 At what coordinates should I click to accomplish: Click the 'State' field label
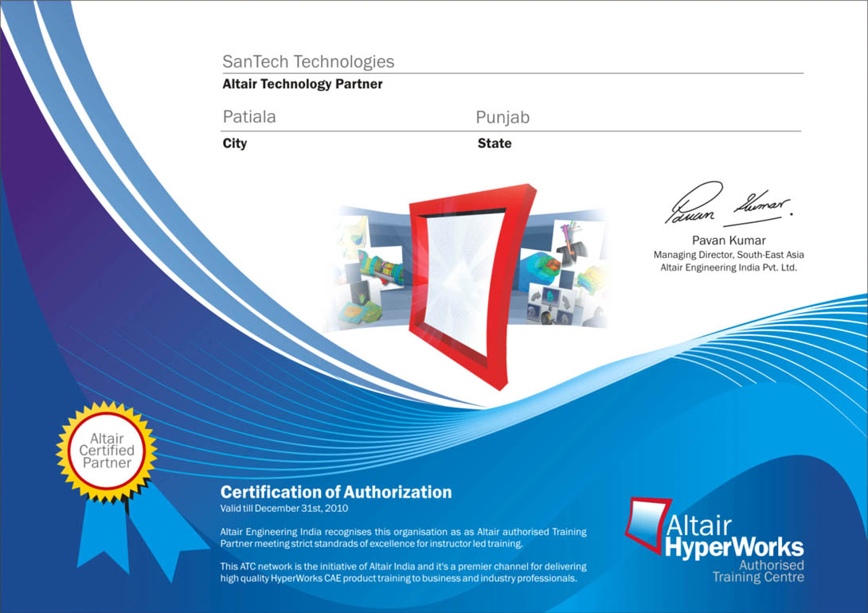tap(495, 143)
